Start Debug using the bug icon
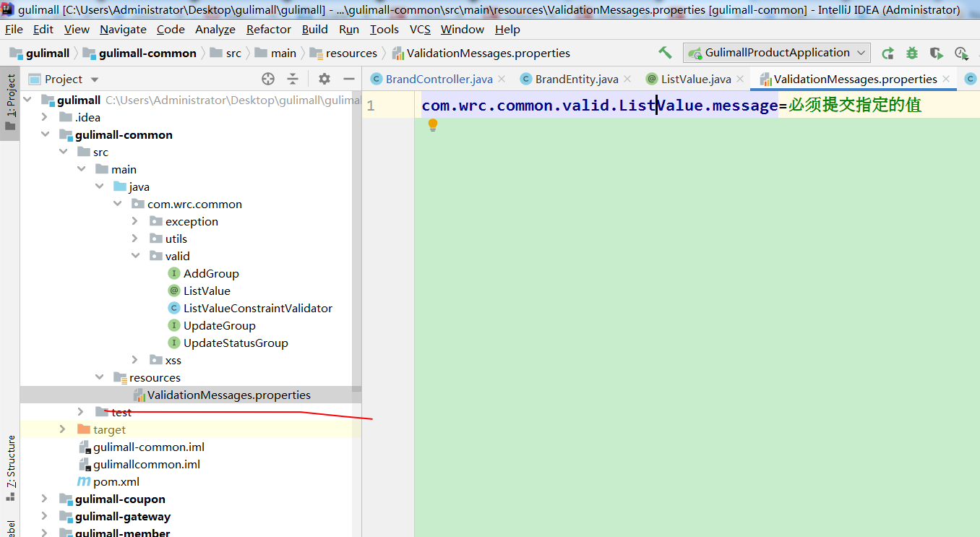 (x=911, y=52)
